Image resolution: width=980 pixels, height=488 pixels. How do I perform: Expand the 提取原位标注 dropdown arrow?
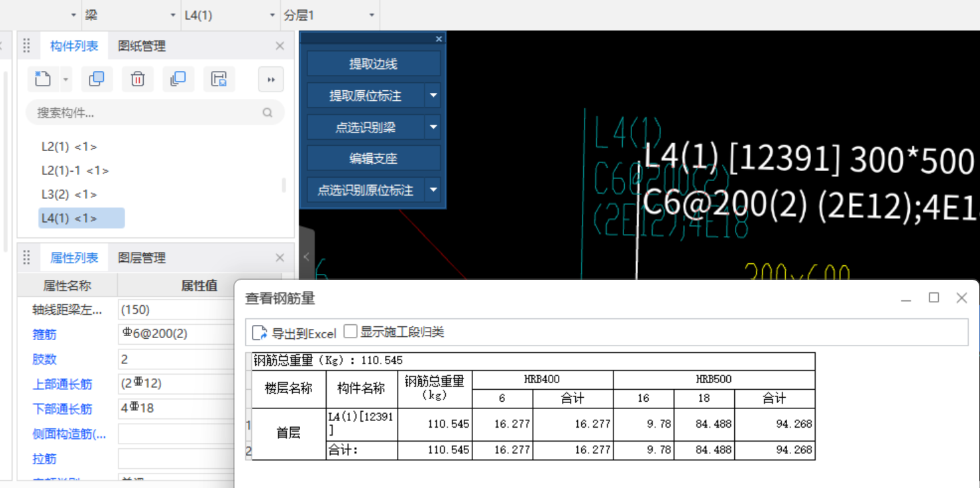(433, 95)
